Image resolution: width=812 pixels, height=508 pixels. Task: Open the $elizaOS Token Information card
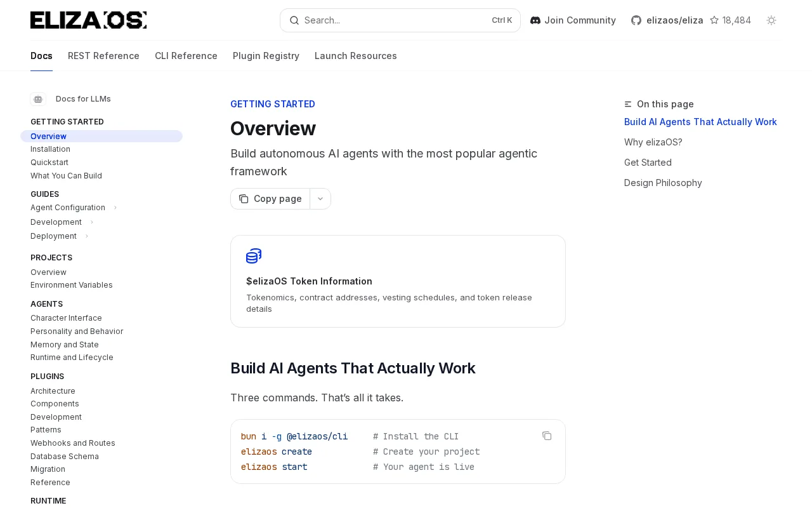coord(398,281)
